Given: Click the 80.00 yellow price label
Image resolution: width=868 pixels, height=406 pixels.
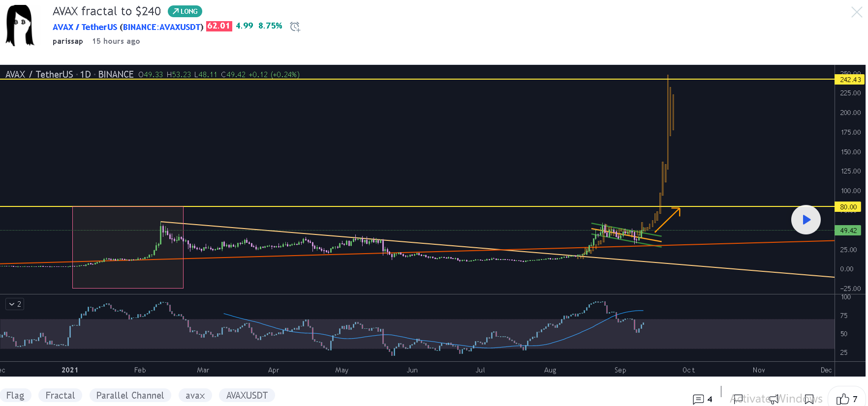Looking at the screenshot, I should click(x=848, y=207).
